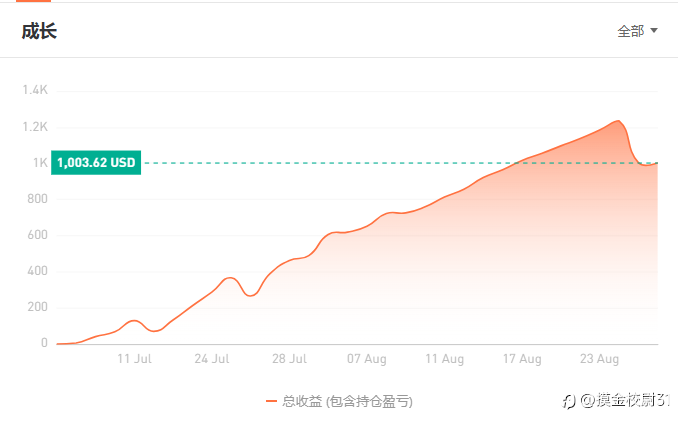
Task: Click the Weibo logo icon in watermark
Action: click(x=569, y=402)
